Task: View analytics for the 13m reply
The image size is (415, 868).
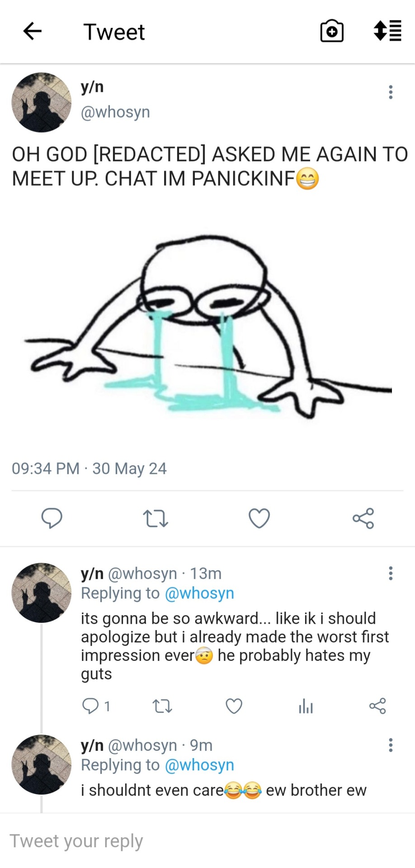Action: click(x=306, y=706)
